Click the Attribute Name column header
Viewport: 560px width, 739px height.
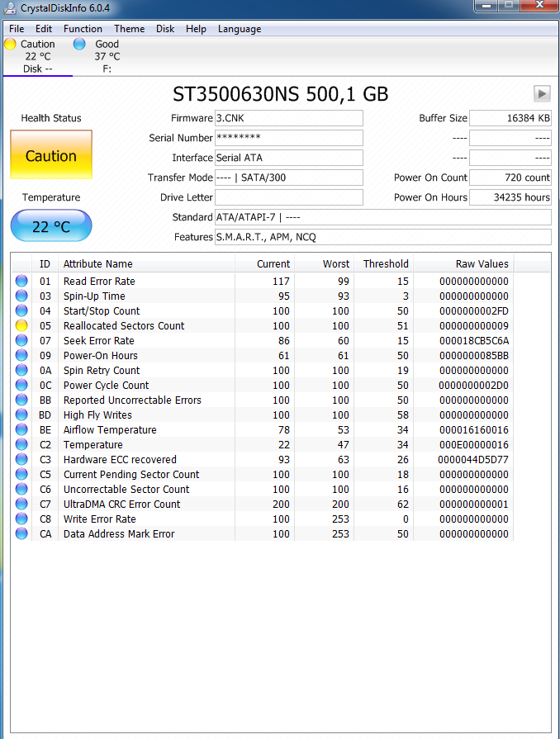coord(146,264)
